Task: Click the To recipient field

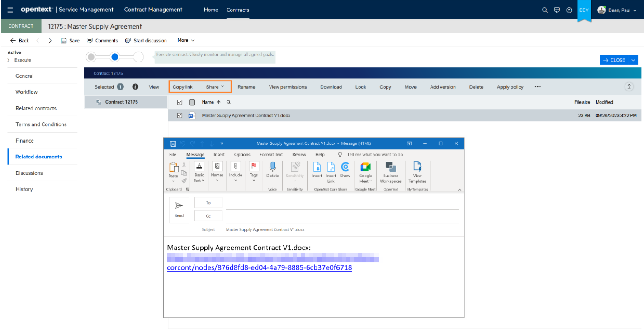Action: pyautogui.click(x=208, y=202)
